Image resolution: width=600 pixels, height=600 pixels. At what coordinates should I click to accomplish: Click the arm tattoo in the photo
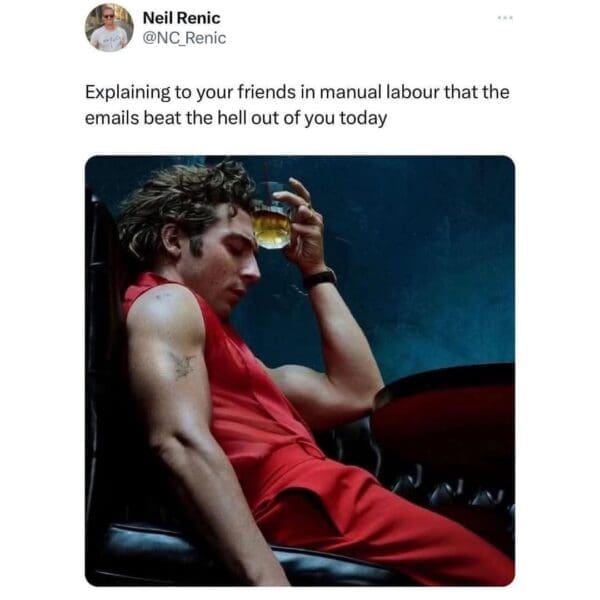pos(182,365)
